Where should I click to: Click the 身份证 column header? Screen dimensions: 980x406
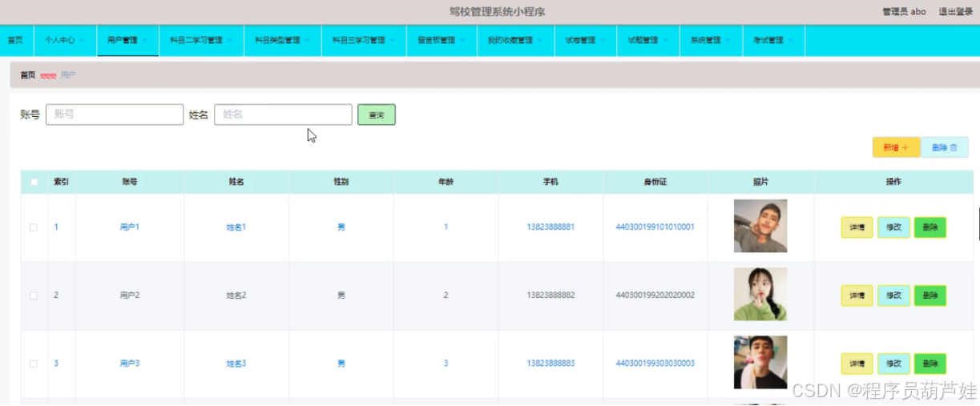pos(655,182)
